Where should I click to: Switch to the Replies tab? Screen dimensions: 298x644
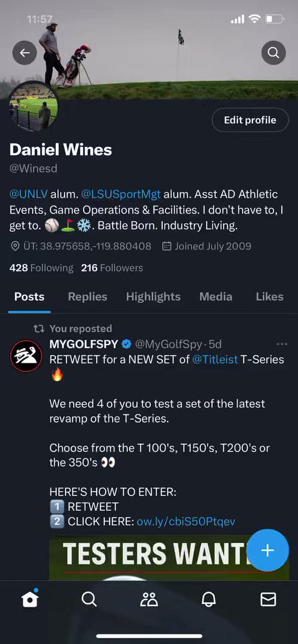[x=88, y=297]
